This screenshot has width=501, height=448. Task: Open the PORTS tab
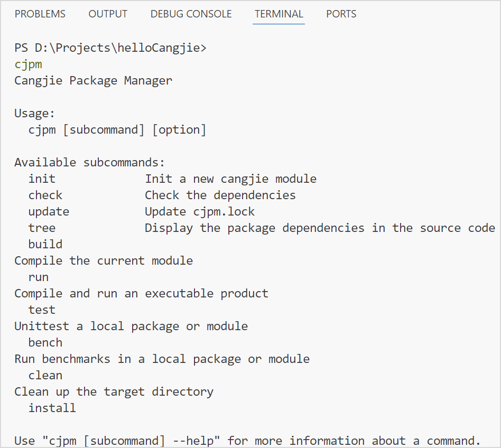(x=341, y=14)
